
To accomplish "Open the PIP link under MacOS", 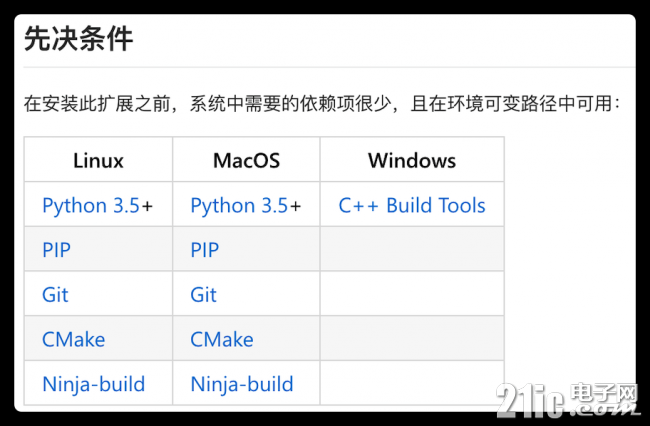I will pos(204,250).
